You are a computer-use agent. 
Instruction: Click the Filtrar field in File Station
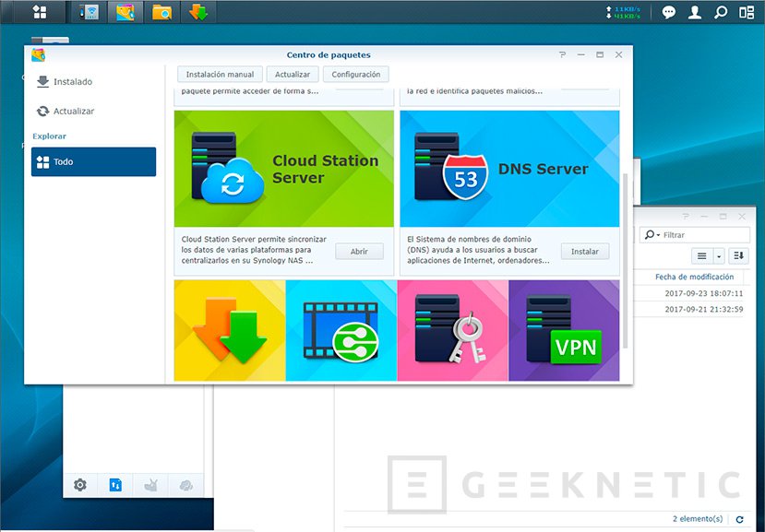tap(695, 235)
